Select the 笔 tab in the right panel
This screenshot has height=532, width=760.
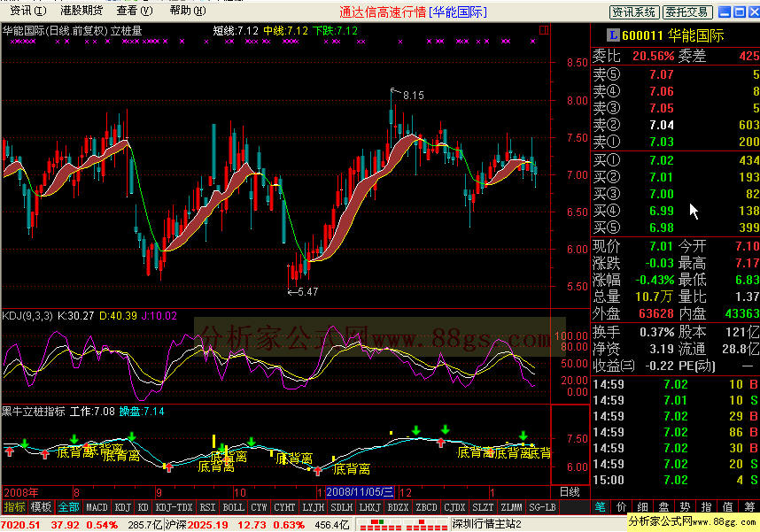(600, 507)
